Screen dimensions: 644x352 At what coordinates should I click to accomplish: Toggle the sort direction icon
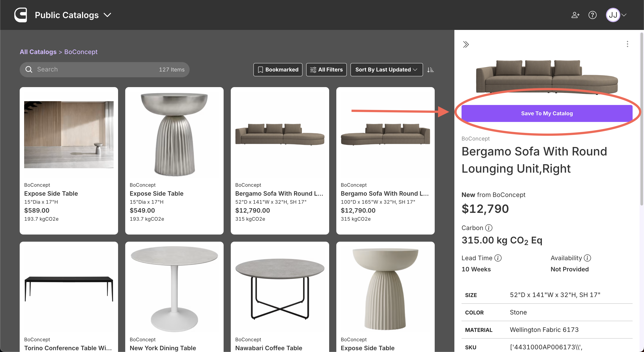point(430,70)
